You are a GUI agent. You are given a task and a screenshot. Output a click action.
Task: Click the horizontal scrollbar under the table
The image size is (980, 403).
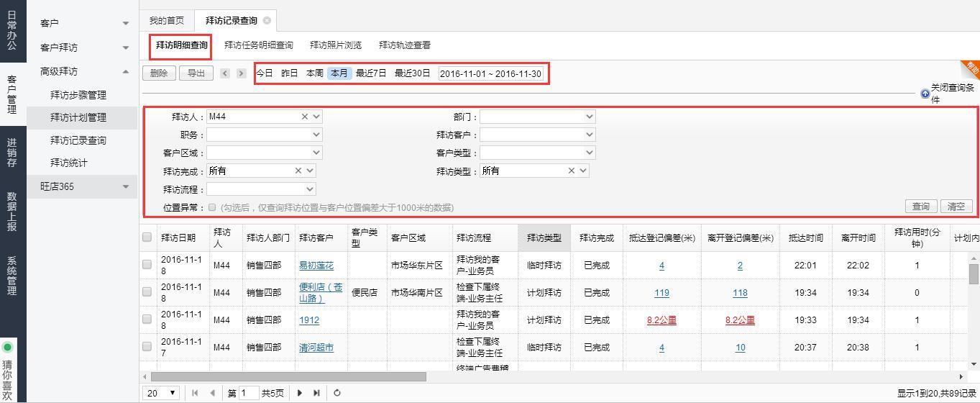(x=288, y=376)
